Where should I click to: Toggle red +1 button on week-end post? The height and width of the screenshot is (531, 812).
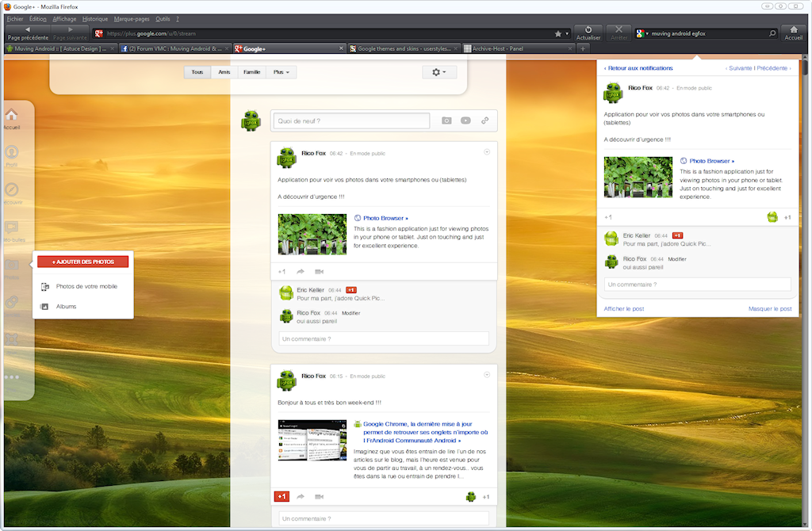[x=282, y=497]
